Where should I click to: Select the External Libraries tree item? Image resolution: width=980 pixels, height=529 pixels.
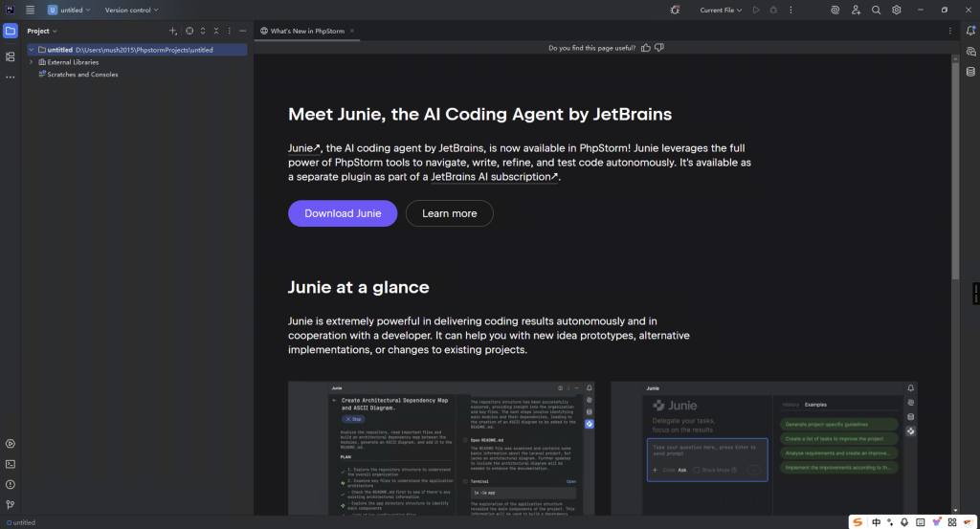click(73, 62)
